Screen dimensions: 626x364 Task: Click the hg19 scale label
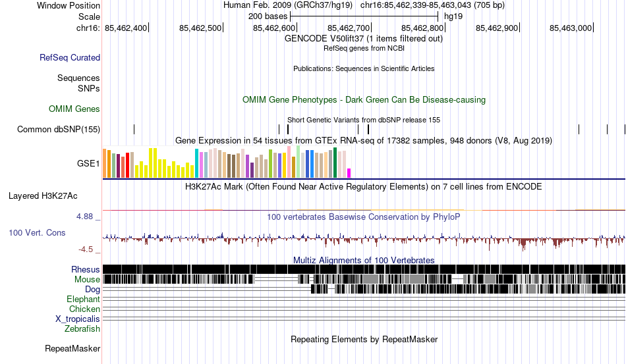click(453, 16)
